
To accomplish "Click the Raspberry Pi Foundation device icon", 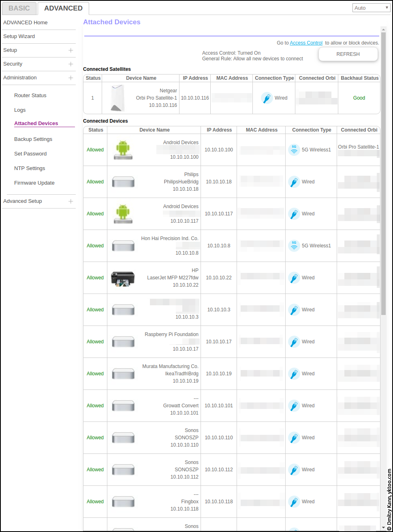I will [123, 342].
